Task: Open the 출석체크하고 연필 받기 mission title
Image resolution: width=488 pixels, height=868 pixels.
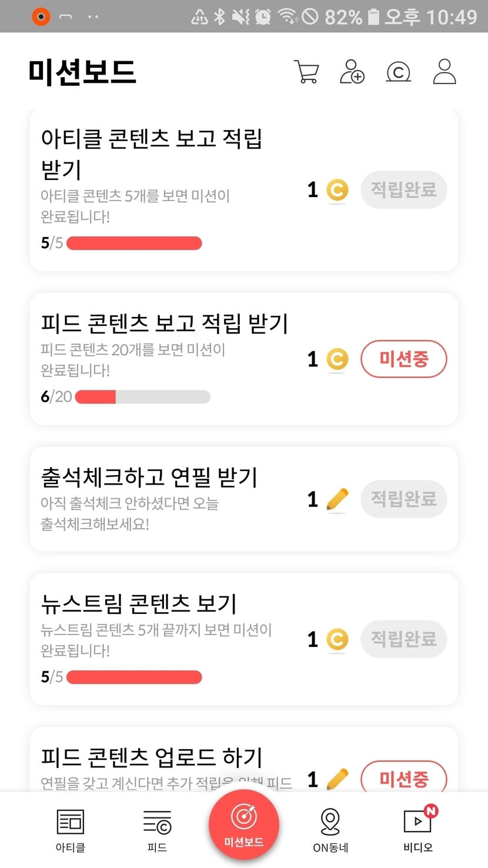Action: coord(149,478)
